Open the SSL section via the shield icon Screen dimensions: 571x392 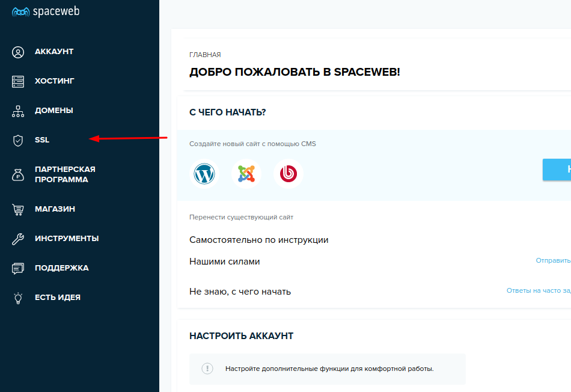pos(17,139)
